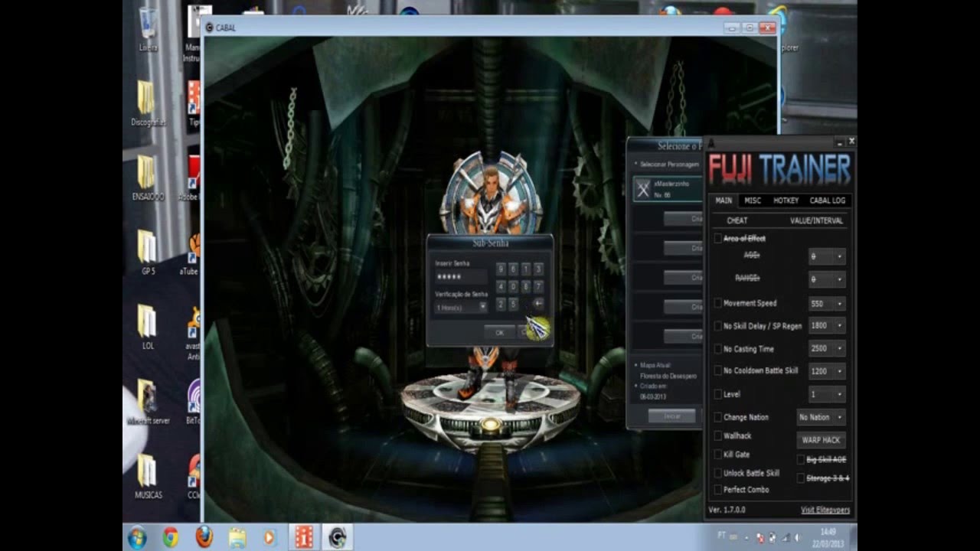Click keypad digit 1 in Sub-Senha dialog

click(x=526, y=269)
